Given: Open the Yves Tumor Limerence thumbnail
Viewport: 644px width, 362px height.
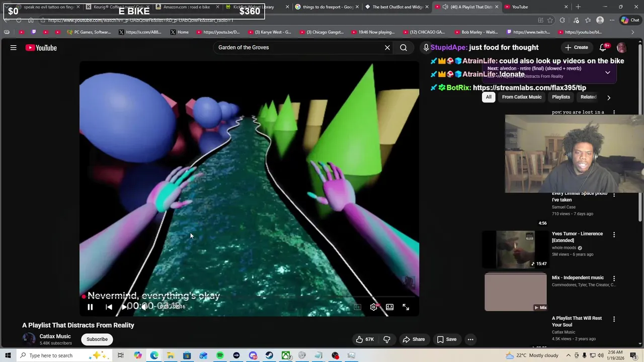Looking at the screenshot, I should pyautogui.click(x=516, y=250).
